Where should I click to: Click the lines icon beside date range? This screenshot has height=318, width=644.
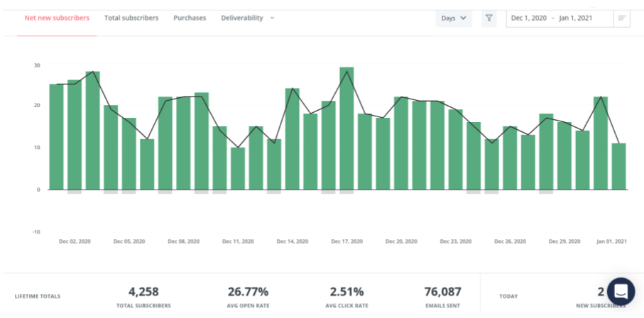tap(622, 18)
